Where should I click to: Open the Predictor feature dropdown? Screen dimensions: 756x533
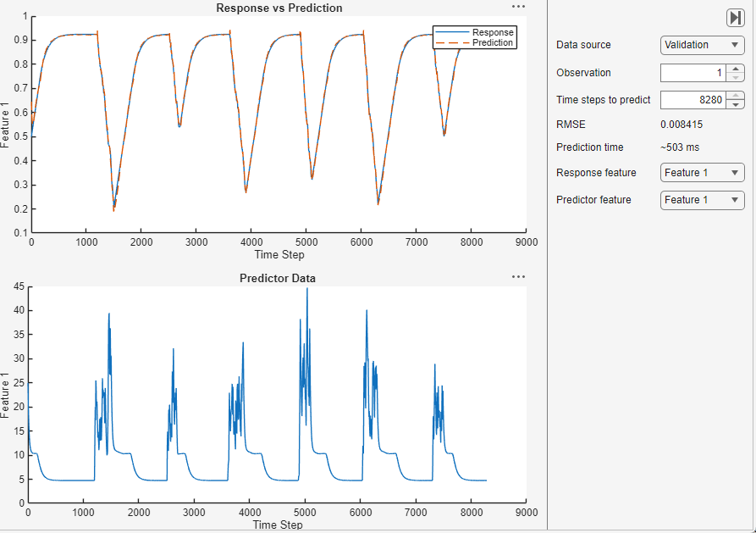702,200
